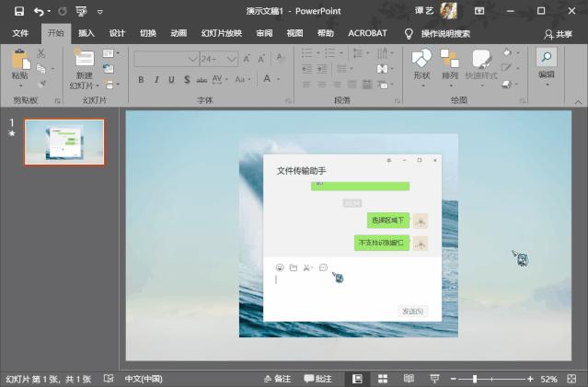Open Change Case Aa dropdown

(x=243, y=79)
